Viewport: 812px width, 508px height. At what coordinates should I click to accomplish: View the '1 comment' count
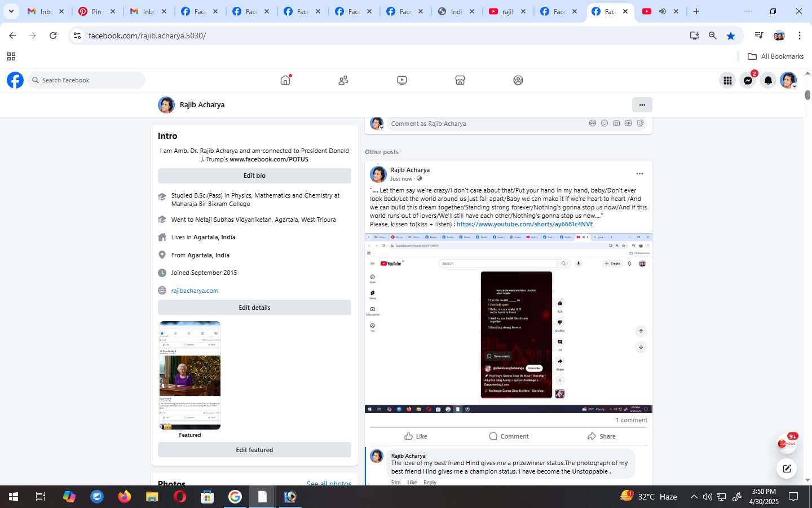click(x=632, y=420)
